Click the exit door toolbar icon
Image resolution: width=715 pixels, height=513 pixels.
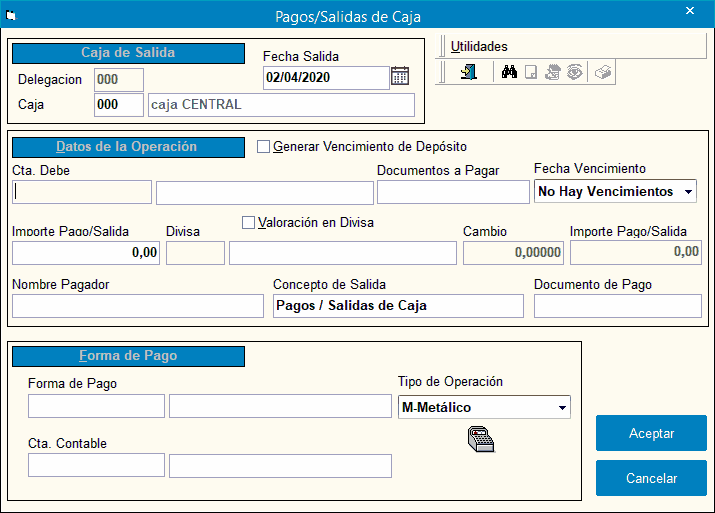pos(468,73)
